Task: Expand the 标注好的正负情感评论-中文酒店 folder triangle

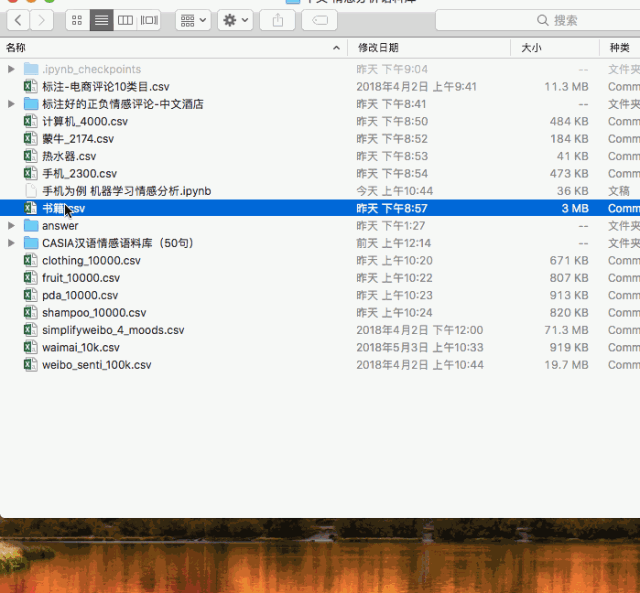Action: (11, 104)
